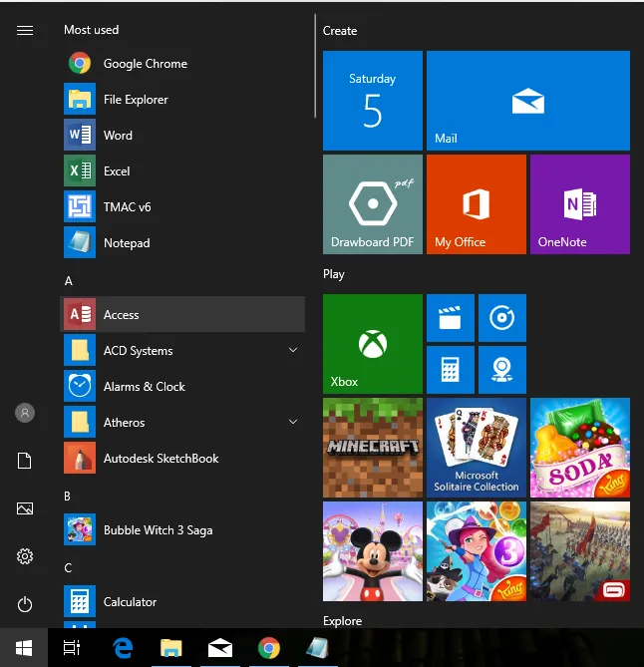Open File Explorer from Most used list
This screenshot has width=644, height=667.
tap(182, 99)
